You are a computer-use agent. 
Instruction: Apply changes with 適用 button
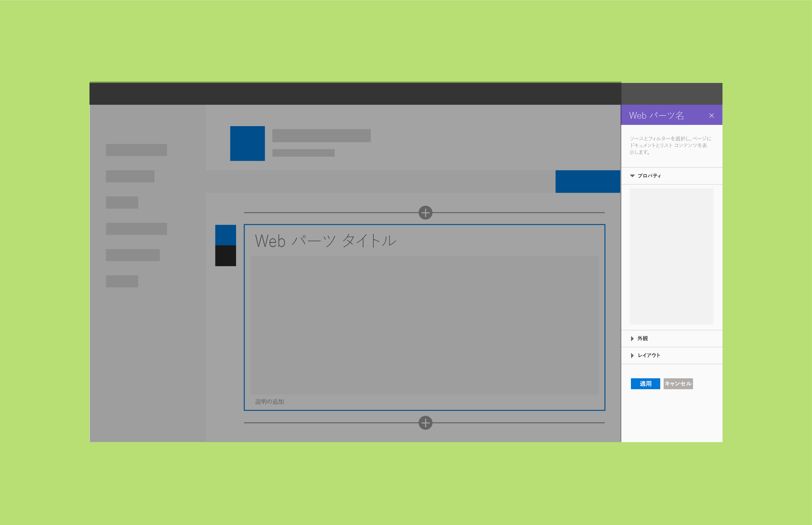click(645, 383)
